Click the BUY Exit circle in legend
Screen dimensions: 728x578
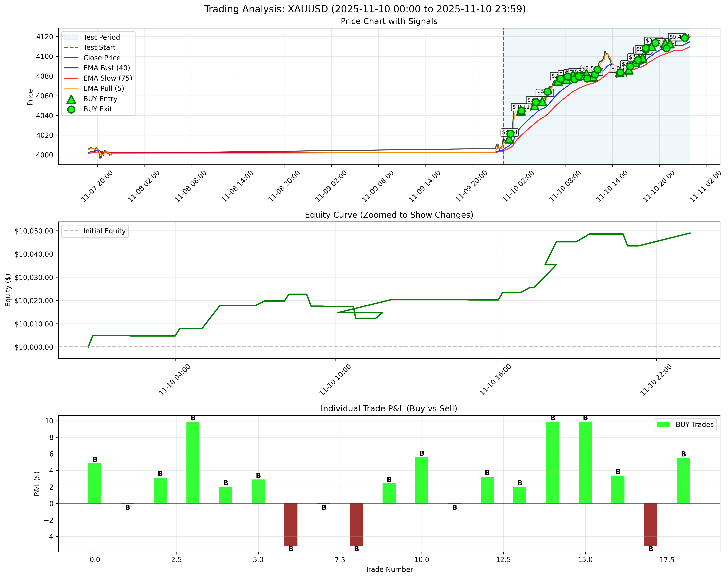[x=71, y=109]
